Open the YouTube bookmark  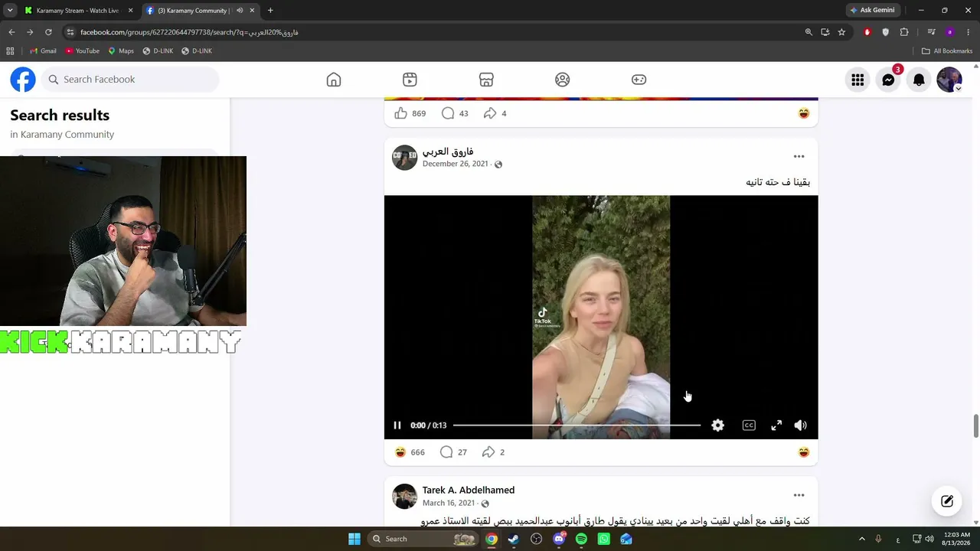click(82, 51)
